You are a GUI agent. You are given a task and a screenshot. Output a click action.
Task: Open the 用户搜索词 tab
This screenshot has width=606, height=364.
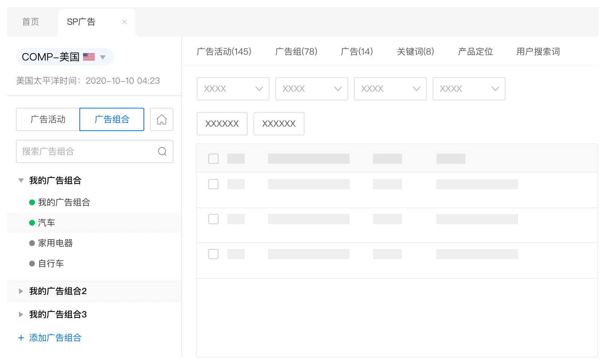[x=538, y=52]
